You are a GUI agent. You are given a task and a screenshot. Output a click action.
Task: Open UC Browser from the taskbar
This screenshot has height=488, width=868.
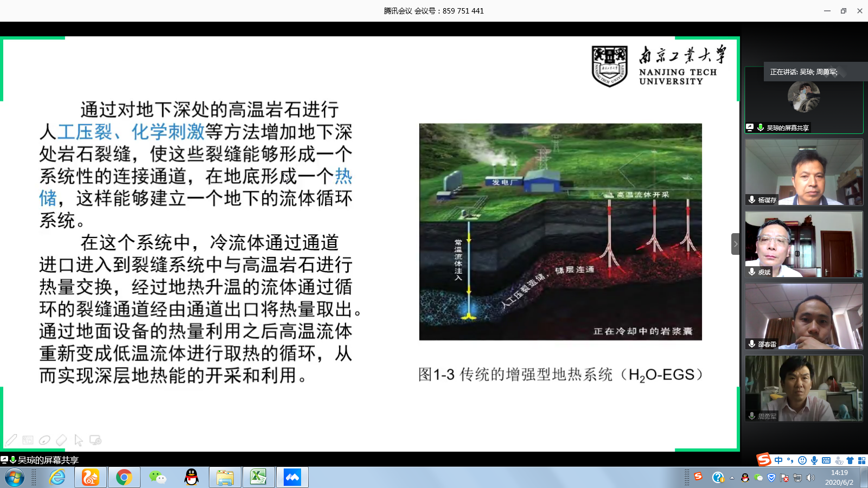click(x=91, y=477)
